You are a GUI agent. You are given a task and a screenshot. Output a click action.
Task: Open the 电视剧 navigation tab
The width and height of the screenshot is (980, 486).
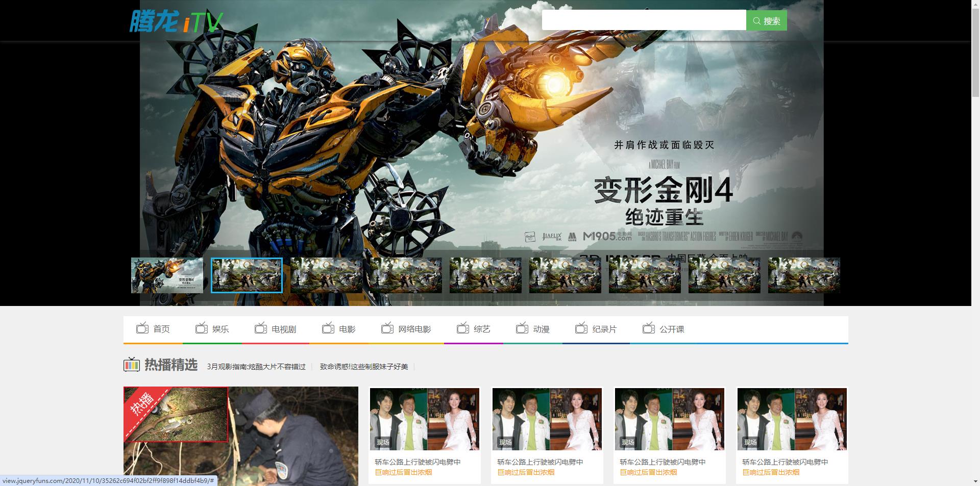coord(276,329)
